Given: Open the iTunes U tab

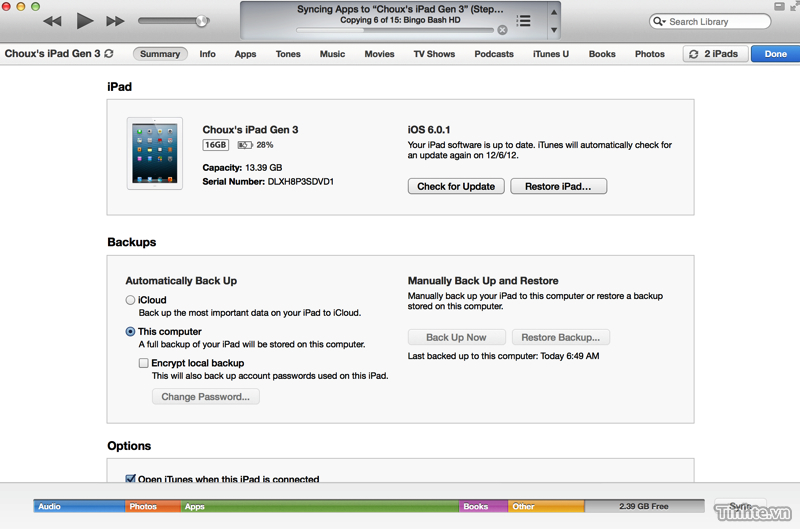Looking at the screenshot, I should point(551,54).
